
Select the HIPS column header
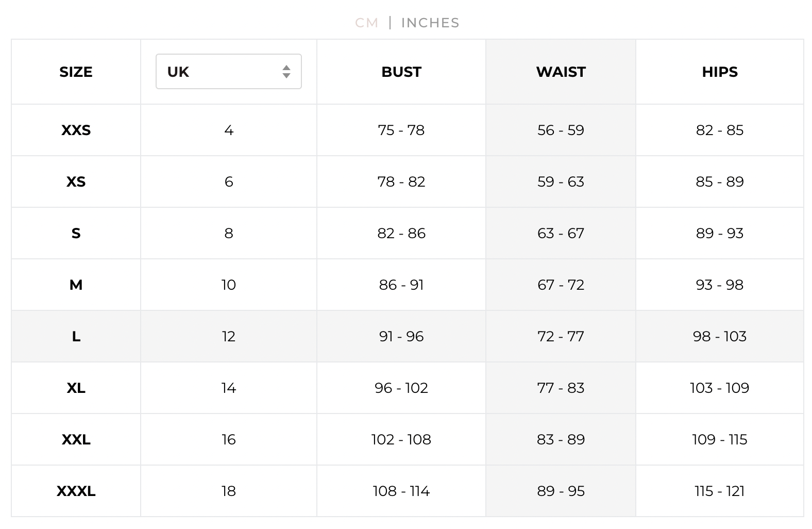pos(719,72)
